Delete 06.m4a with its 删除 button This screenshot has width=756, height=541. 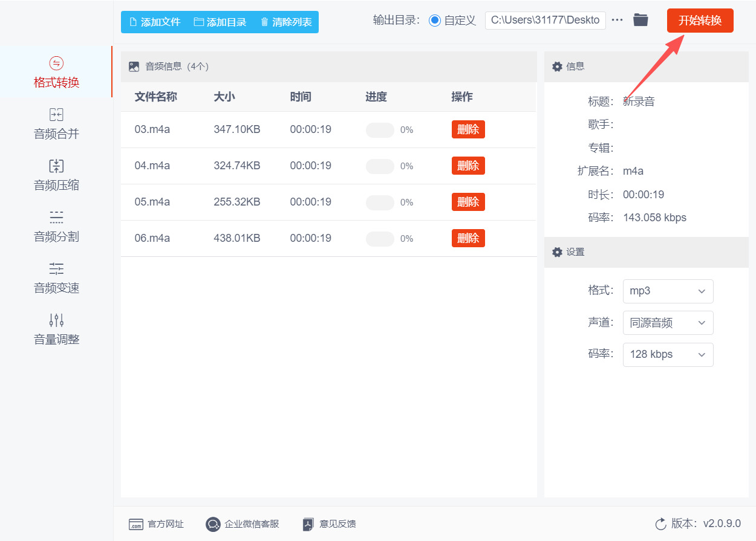[468, 238]
